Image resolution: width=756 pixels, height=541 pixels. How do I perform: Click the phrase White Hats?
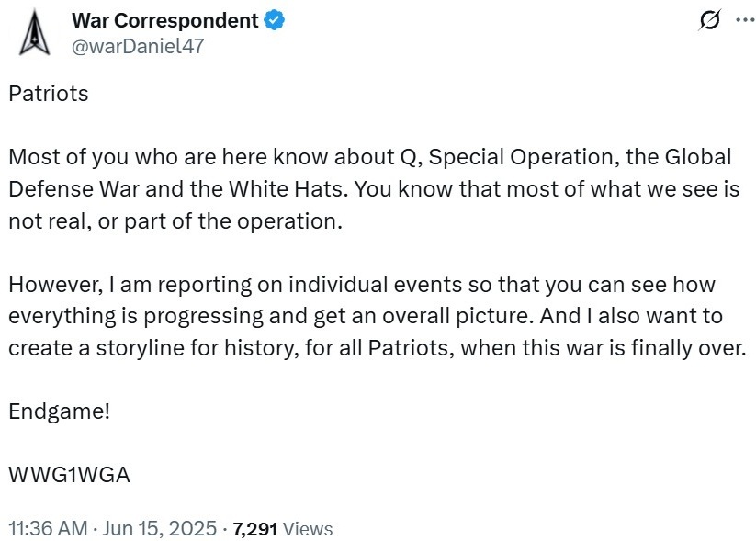pyautogui.click(x=288, y=189)
